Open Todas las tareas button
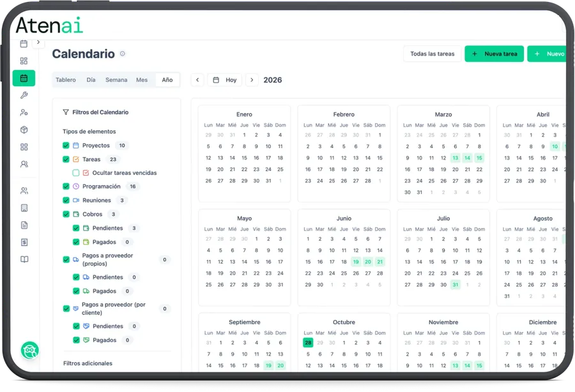The image size is (575, 392). coord(433,54)
